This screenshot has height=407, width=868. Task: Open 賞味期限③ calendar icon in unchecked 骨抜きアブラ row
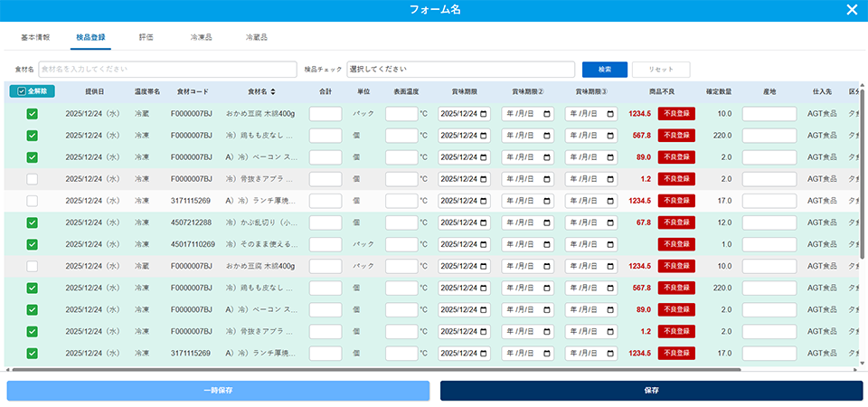610,179
